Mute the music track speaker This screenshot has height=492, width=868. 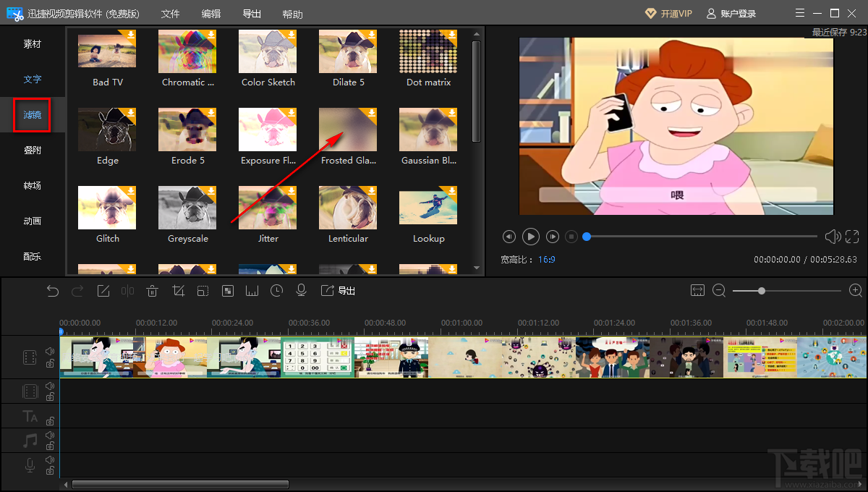[50, 435]
